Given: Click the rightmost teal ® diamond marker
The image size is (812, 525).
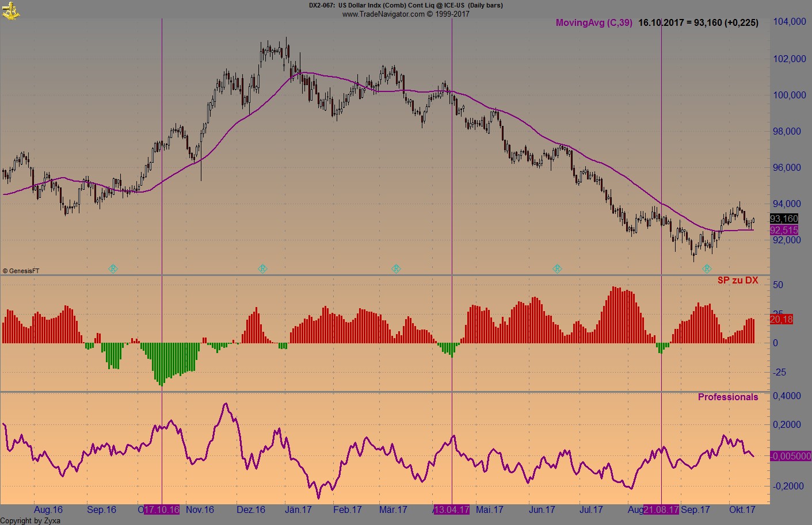Looking at the screenshot, I should tap(706, 268).
